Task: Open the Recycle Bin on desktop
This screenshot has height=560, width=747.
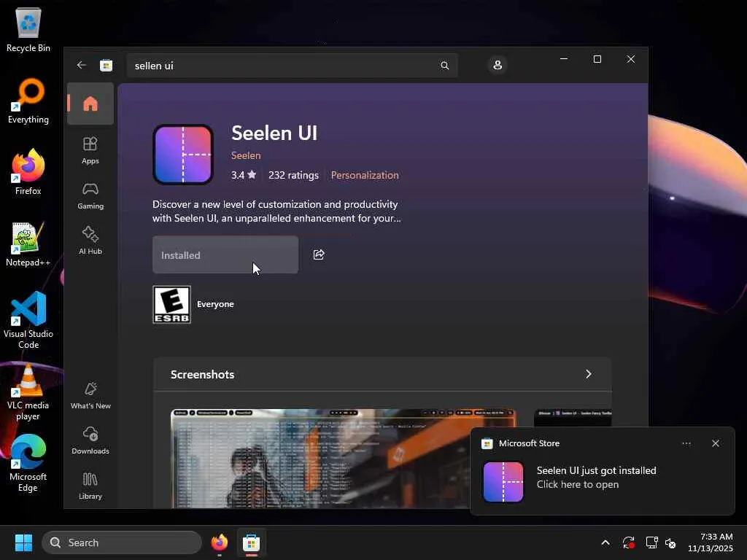Action: tap(28, 29)
